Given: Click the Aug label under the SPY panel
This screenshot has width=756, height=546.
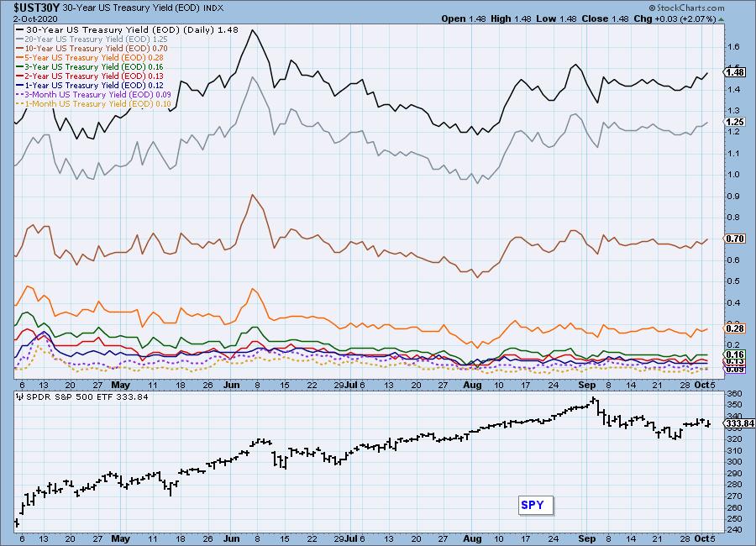Looking at the screenshot, I should click(472, 538).
